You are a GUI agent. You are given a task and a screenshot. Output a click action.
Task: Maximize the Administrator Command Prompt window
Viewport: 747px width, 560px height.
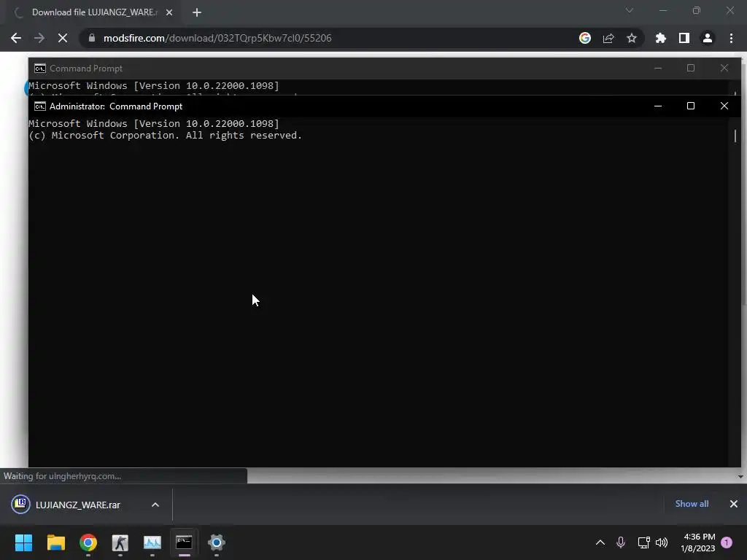(x=691, y=106)
